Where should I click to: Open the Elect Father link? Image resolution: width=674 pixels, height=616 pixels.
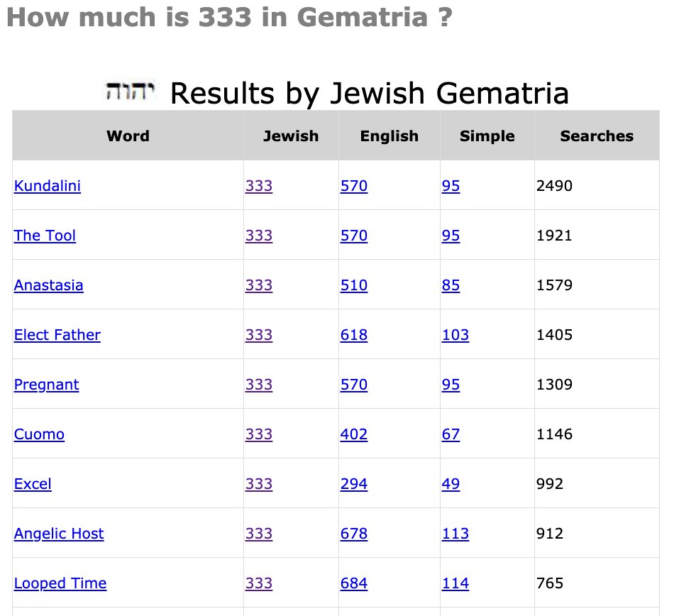[x=57, y=335]
